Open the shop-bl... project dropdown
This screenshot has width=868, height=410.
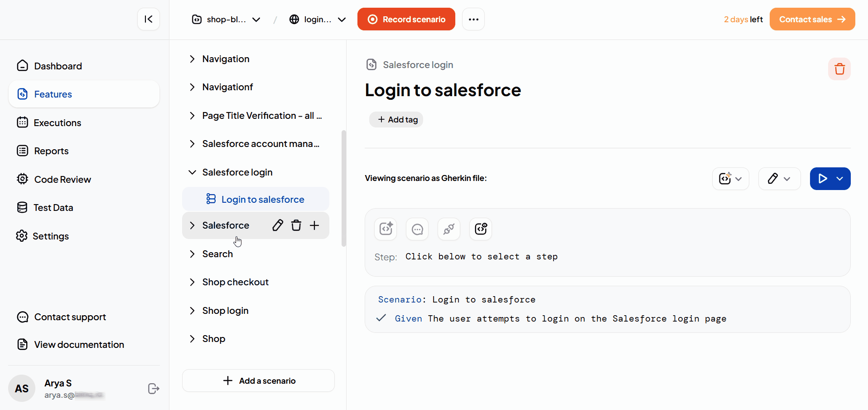coord(227,20)
